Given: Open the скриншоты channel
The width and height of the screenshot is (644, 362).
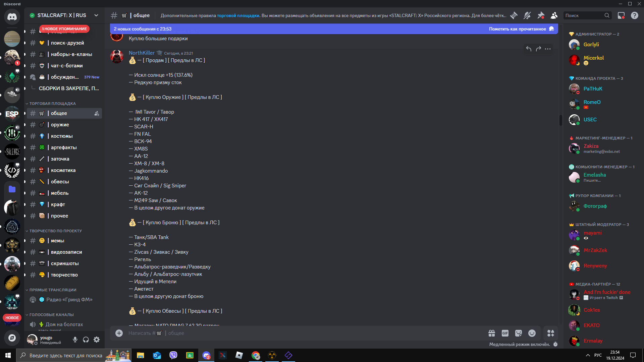Looking at the screenshot, I should click(x=64, y=263).
